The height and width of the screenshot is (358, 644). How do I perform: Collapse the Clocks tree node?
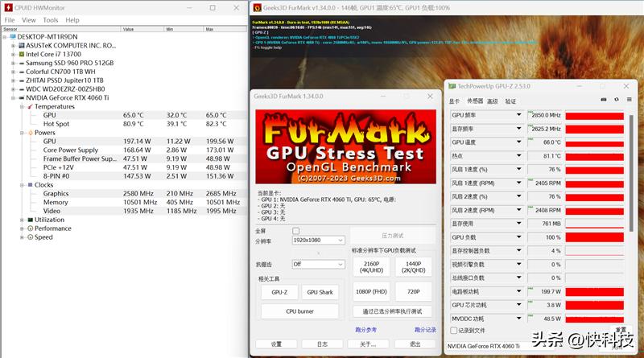pyautogui.click(x=22, y=185)
